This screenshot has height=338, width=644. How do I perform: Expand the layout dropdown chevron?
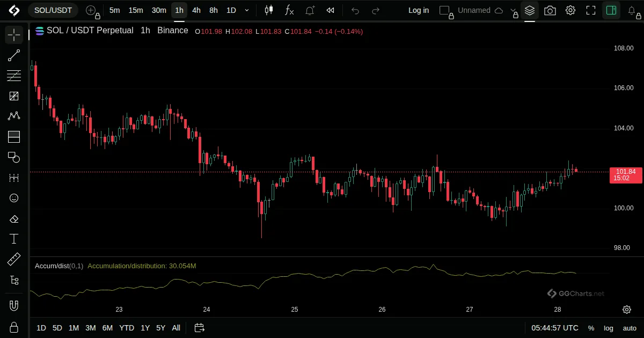pos(514,11)
